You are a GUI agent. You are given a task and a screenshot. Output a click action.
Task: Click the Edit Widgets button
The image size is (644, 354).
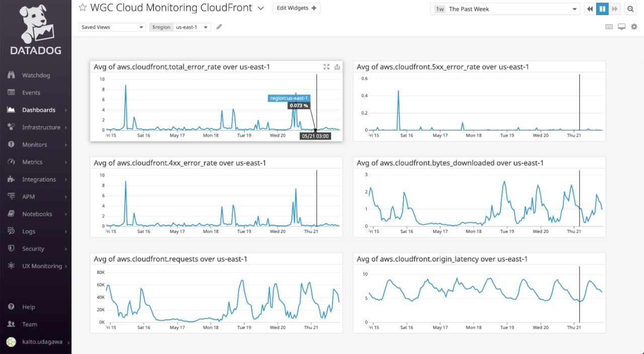tap(296, 8)
